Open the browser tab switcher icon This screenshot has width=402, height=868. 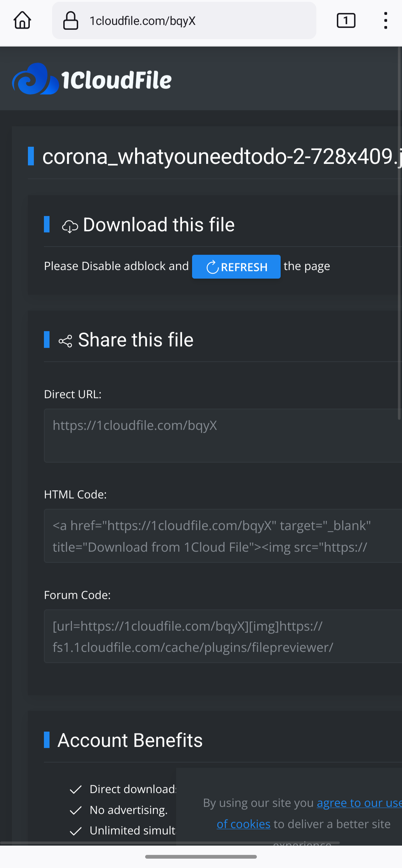(345, 20)
